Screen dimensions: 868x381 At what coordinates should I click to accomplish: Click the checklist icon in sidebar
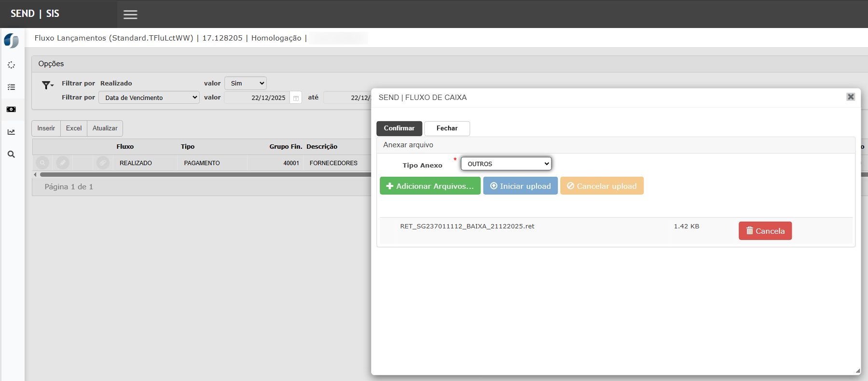tap(11, 87)
